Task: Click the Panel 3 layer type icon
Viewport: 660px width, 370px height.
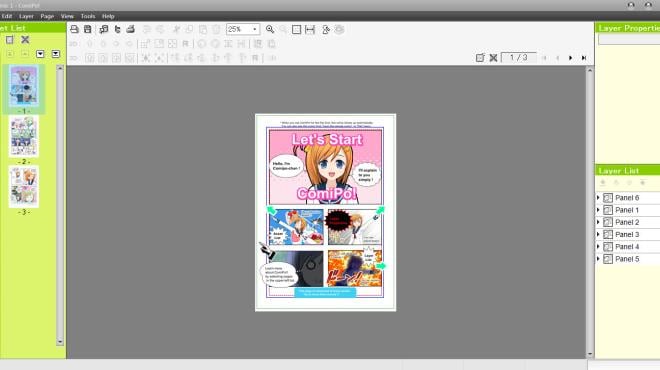Action: tap(608, 234)
